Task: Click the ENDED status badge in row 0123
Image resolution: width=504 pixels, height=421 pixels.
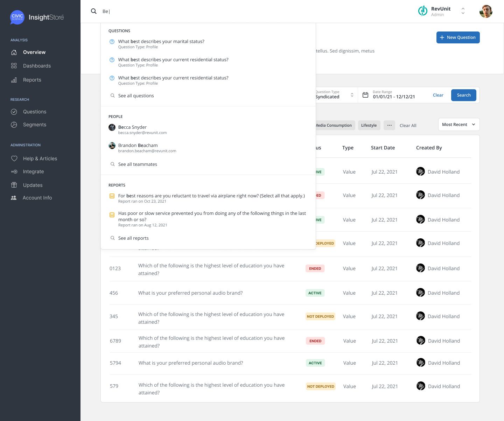Action: [x=315, y=268]
